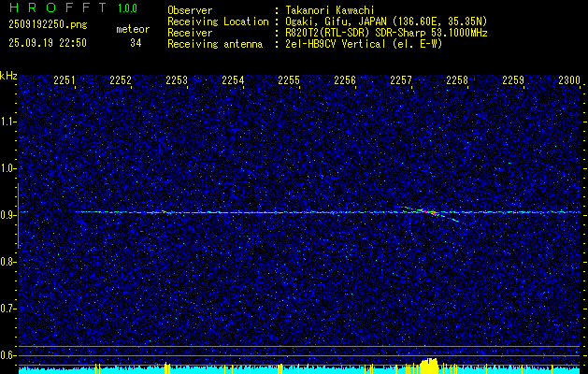Click the 2256 time marker
The width and height of the screenshot is (588, 374).
pyautogui.click(x=345, y=79)
